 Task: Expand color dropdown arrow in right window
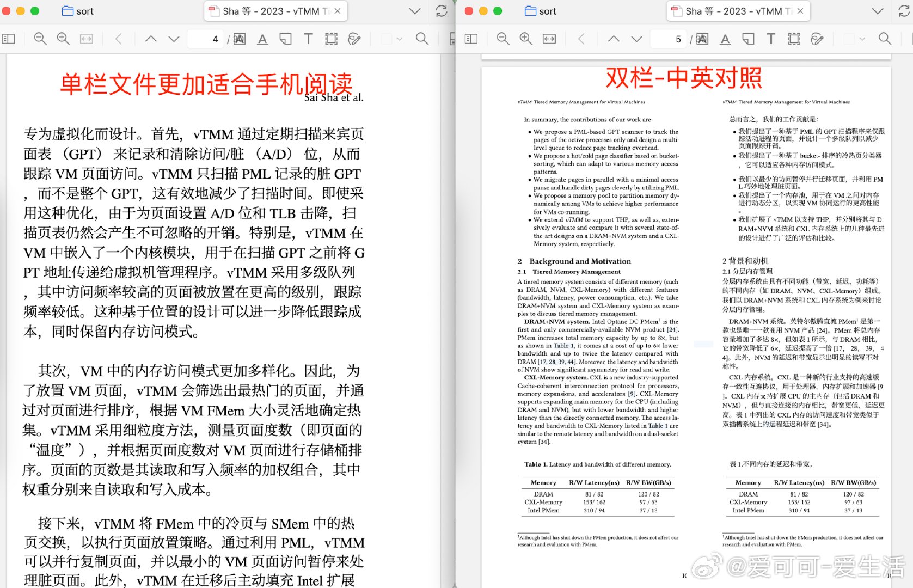pos(862,39)
